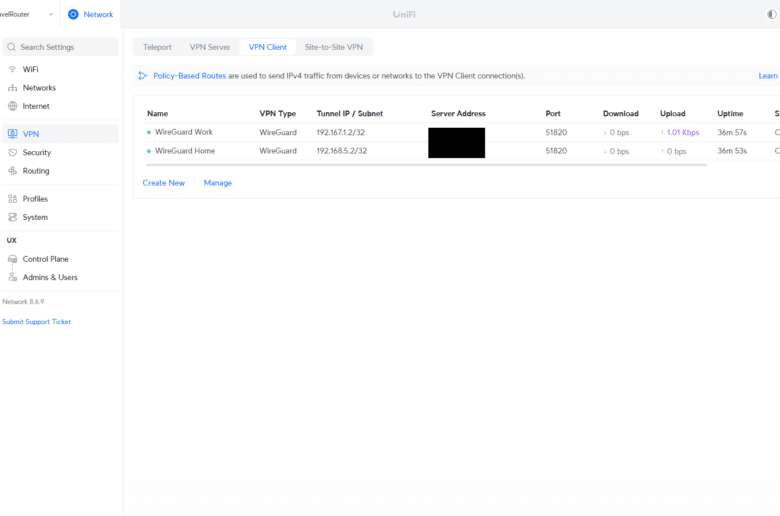Click the Download column header
This screenshot has width=780, height=516.
point(620,113)
